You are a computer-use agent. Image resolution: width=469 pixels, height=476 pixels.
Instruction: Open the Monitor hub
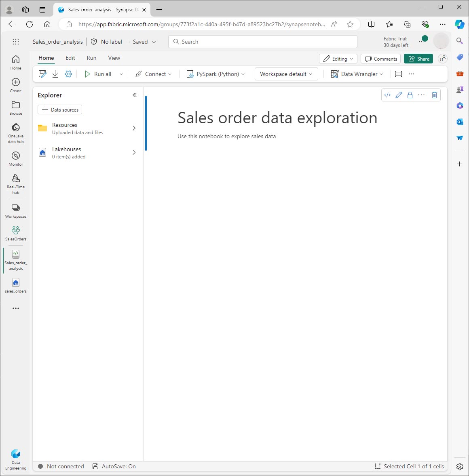16,159
